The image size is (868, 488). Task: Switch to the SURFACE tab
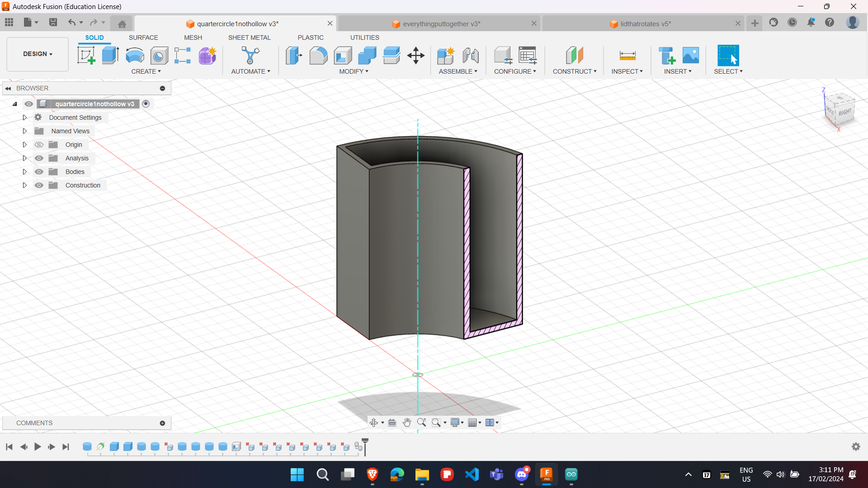click(143, 38)
